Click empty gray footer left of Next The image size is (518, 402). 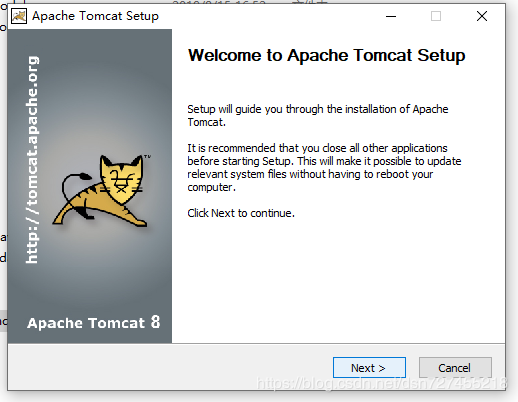point(170,367)
